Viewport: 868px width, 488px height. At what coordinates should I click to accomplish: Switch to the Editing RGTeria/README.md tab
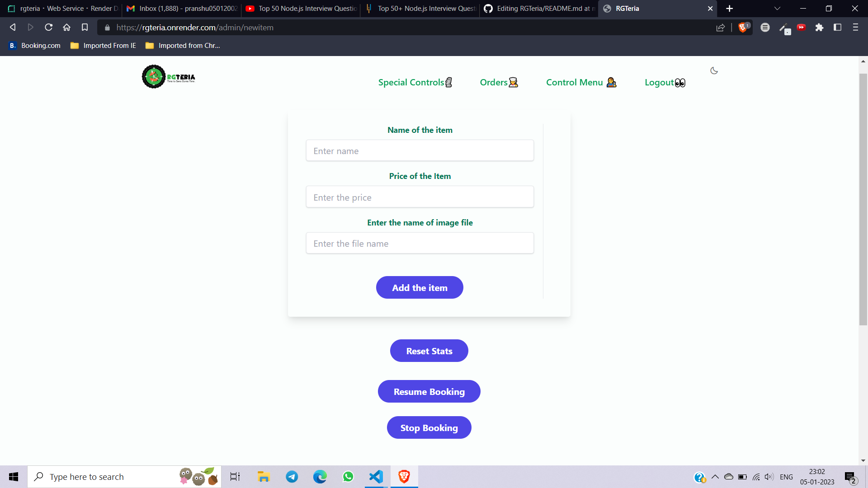click(538, 9)
